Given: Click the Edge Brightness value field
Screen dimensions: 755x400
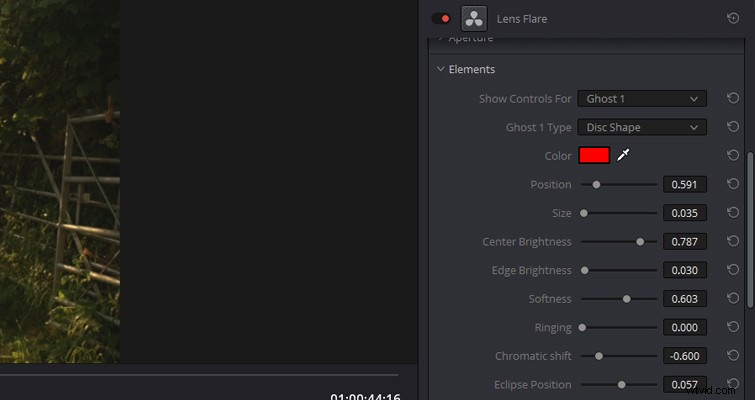Looking at the screenshot, I should [x=685, y=270].
